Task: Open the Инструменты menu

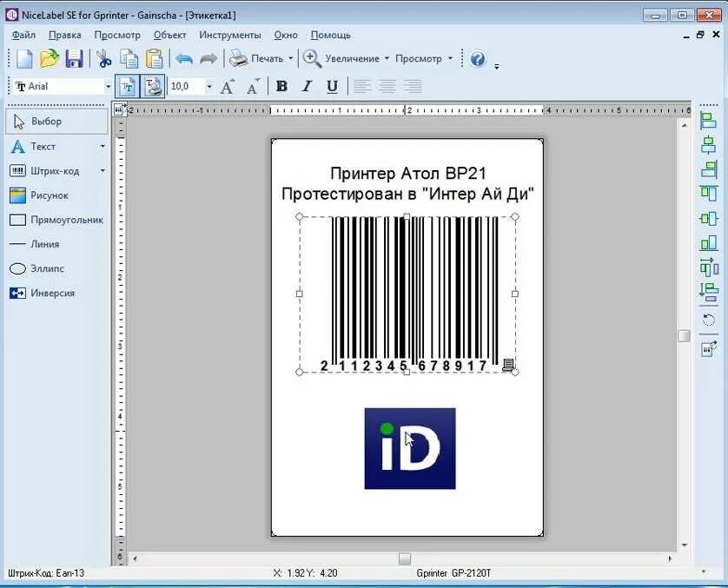Action: [230, 36]
